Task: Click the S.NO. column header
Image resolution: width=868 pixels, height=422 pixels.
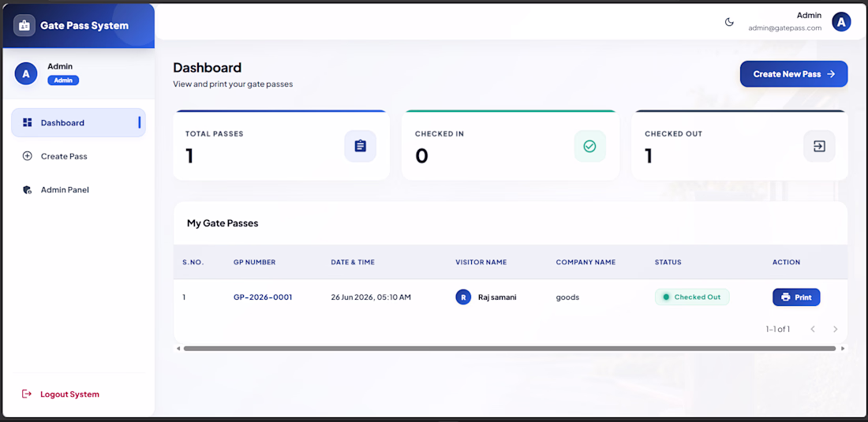Action: [x=193, y=262]
